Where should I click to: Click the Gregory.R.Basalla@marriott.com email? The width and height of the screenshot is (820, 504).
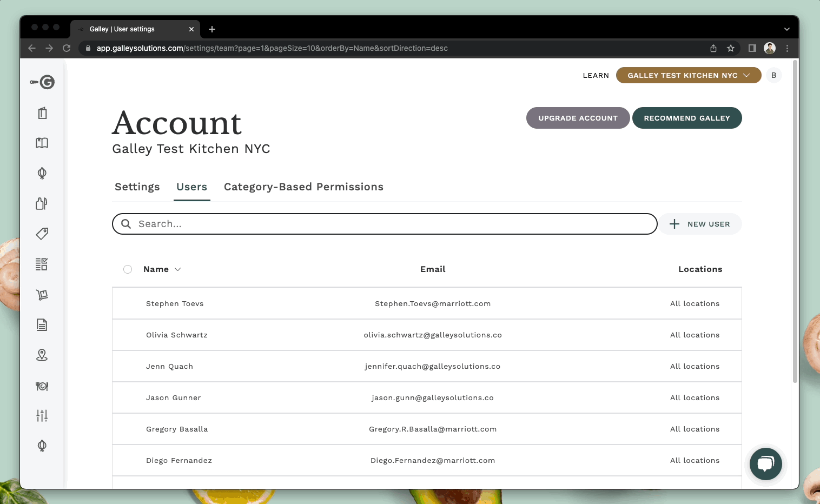click(433, 429)
